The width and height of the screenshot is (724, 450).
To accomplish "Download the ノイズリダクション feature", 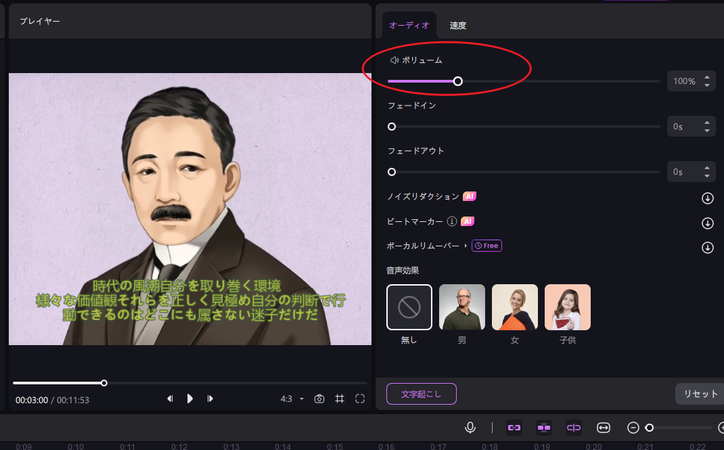I will [x=707, y=198].
